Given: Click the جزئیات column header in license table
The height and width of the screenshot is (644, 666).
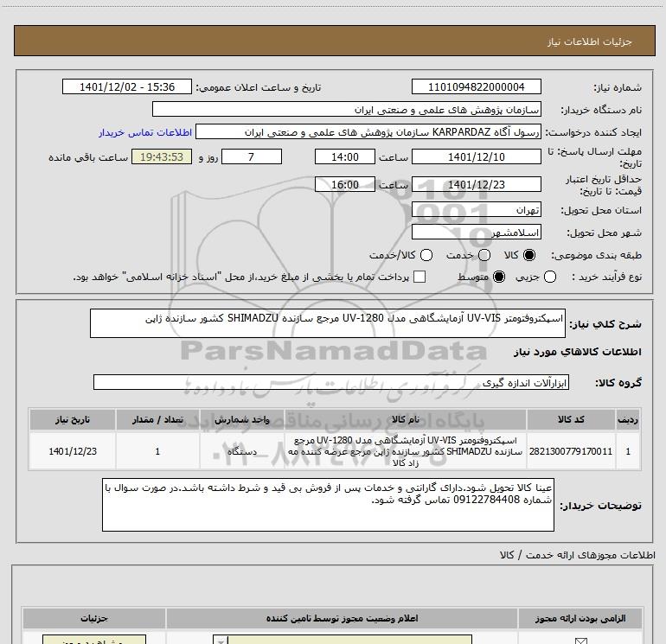Looking at the screenshot, I should pos(94,619).
